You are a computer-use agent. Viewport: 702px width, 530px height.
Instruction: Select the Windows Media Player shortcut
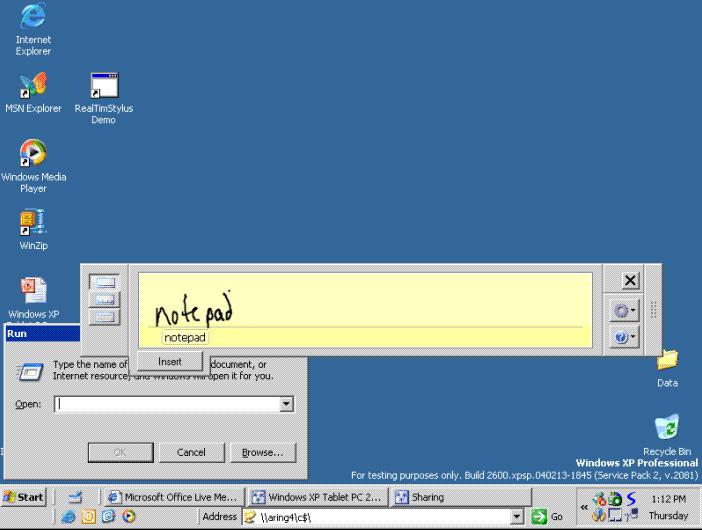pos(33,166)
